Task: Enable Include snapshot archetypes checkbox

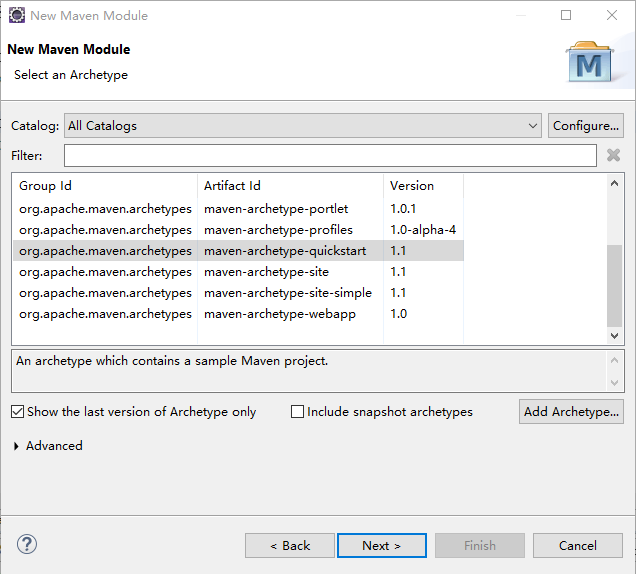Action: click(297, 412)
